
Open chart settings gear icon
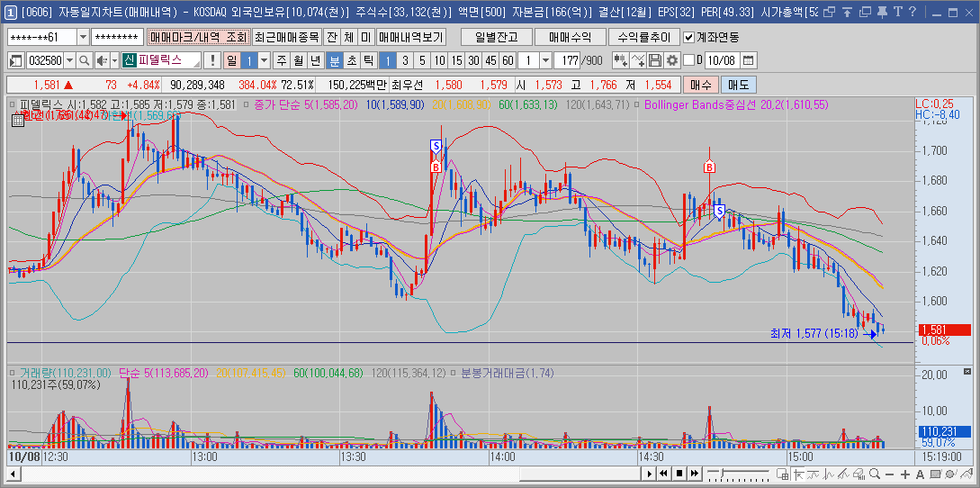[x=671, y=60]
